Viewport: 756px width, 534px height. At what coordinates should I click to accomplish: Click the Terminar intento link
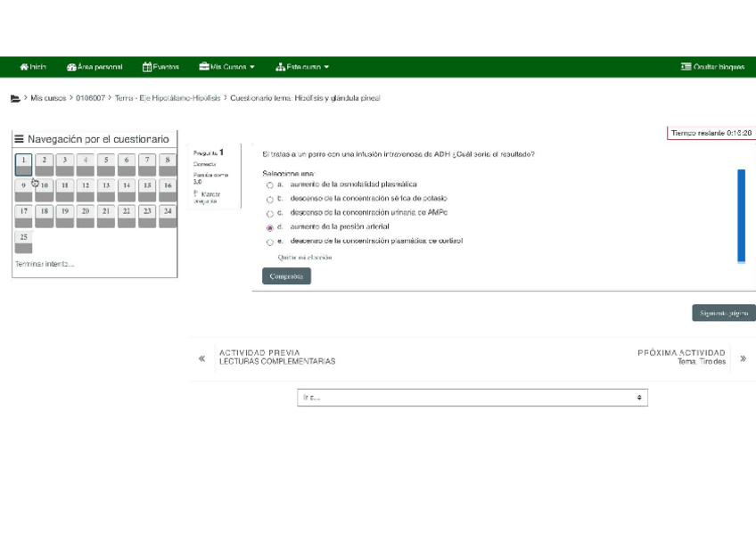point(45,264)
